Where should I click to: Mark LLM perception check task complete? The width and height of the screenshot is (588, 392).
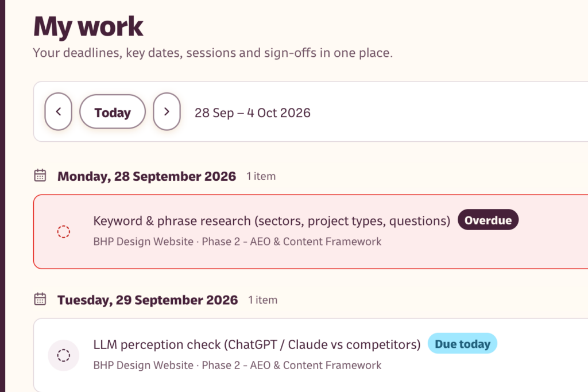click(x=63, y=355)
